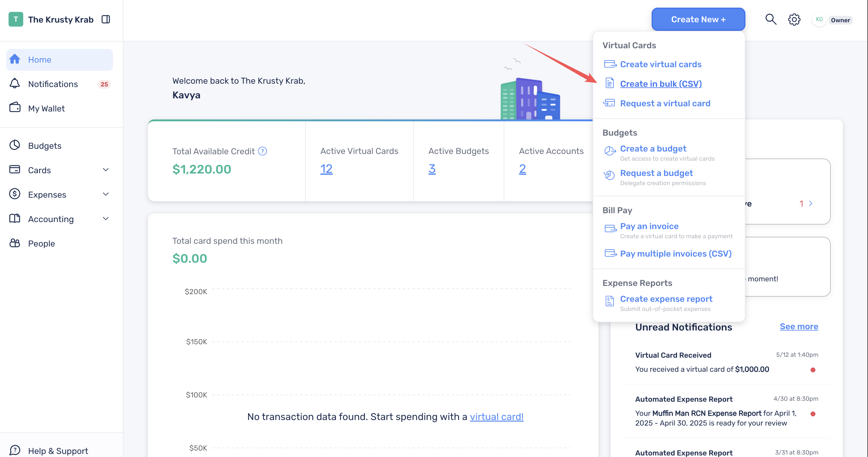Click the 25 notifications badge
This screenshot has width=868, height=457.
pos(105,84)
